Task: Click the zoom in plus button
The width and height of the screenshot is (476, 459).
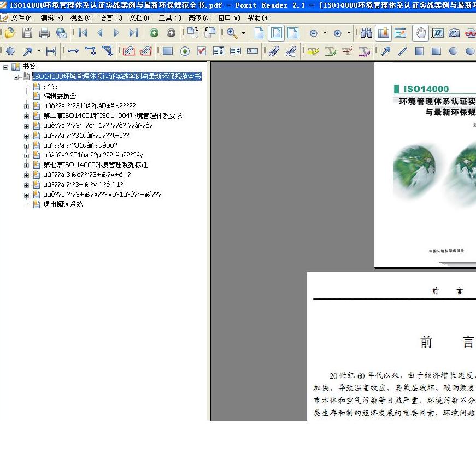Action: tap(337, 33)
